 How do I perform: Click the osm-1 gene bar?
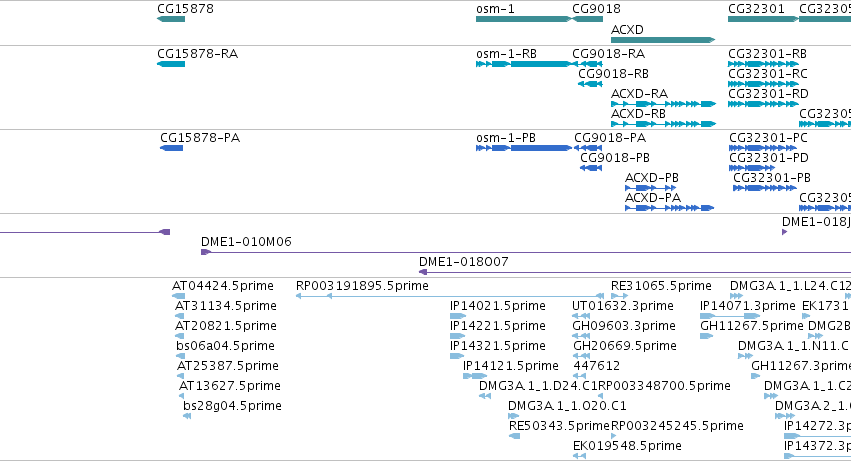[x=524, y=19]
